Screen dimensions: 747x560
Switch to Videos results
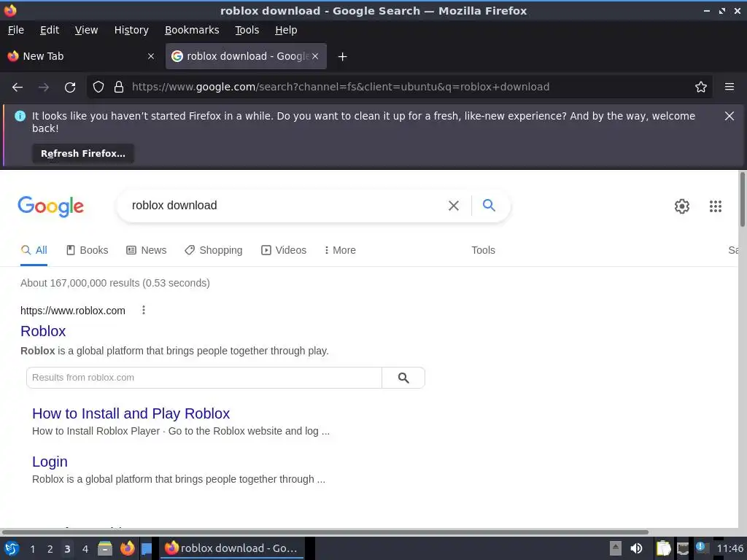284,251
